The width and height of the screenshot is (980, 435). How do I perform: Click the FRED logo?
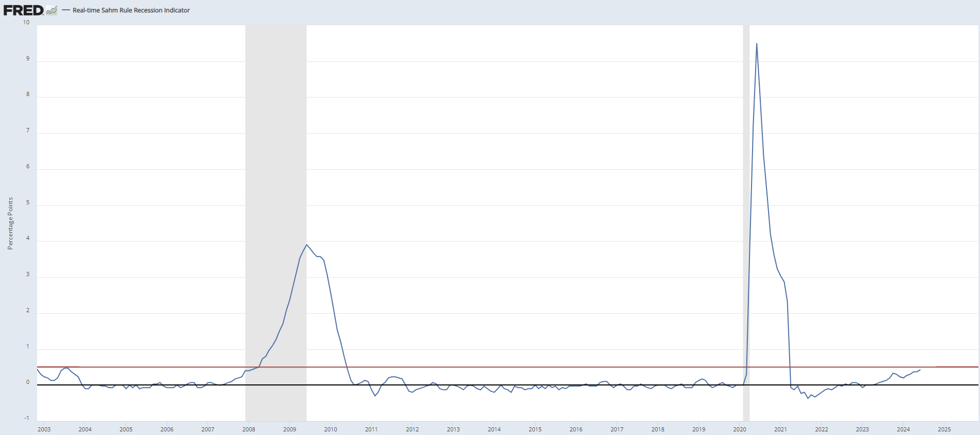(24, 10)
